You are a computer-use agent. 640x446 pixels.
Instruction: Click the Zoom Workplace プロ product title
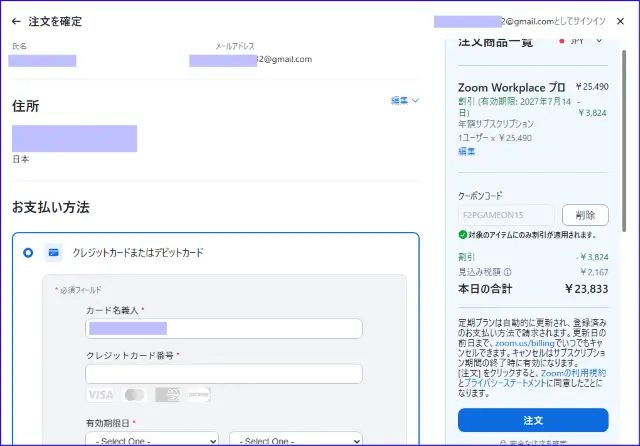(x=511, y=87)
